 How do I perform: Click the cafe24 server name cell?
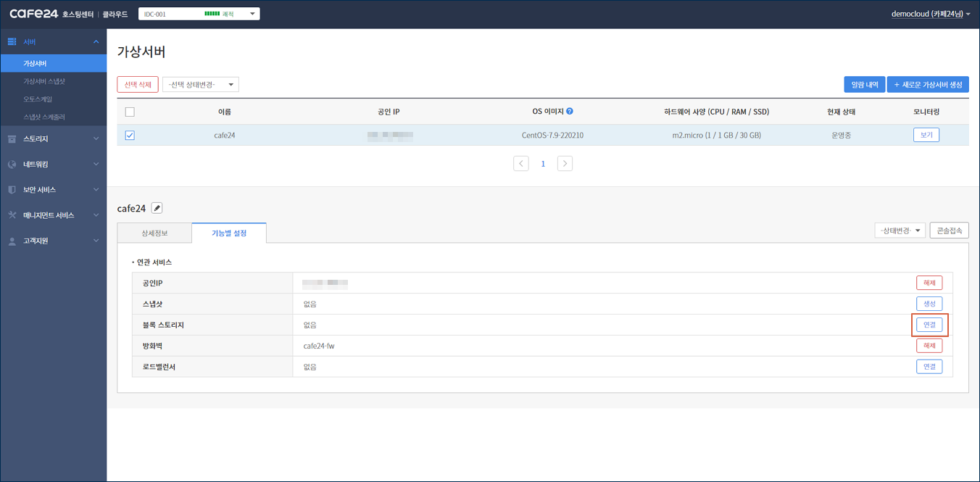[225, 135]
